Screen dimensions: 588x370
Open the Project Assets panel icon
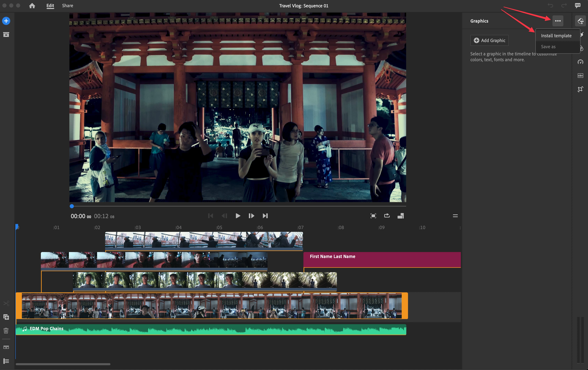(6, 35)
